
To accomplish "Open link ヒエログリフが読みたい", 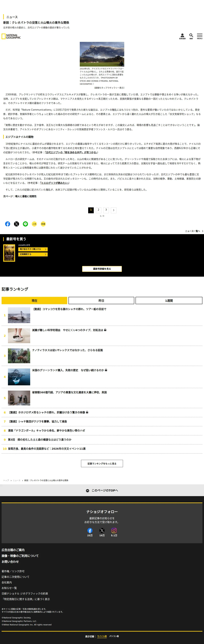I will pyautogui.click(x=54, y=183).
